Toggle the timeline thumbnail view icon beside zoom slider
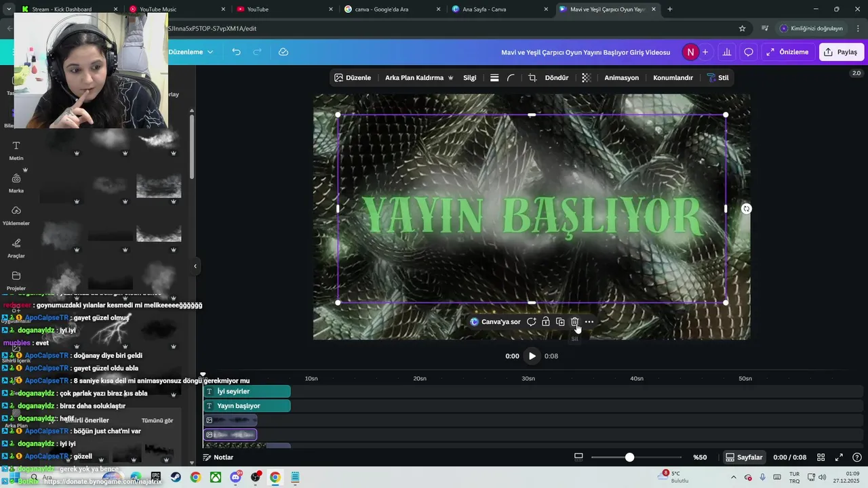This screenshot has width=868, height=488. (x=578, y=457)
